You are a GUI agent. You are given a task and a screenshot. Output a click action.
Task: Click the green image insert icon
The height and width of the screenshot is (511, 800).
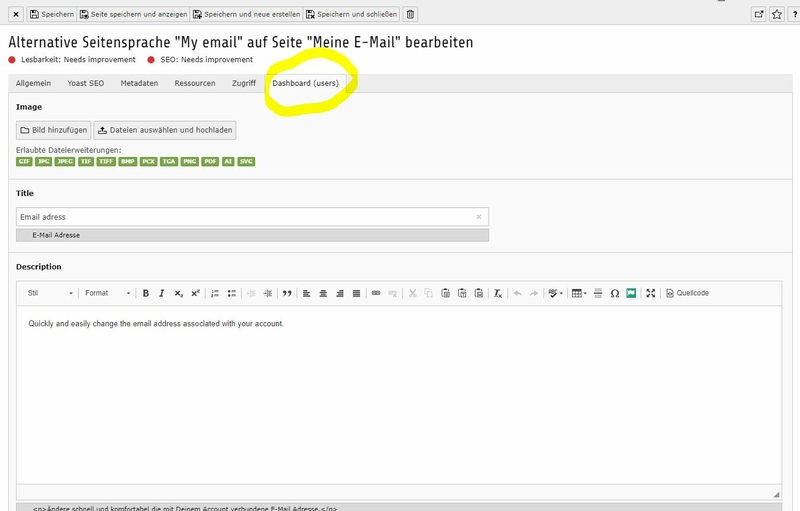coord(631,293)
